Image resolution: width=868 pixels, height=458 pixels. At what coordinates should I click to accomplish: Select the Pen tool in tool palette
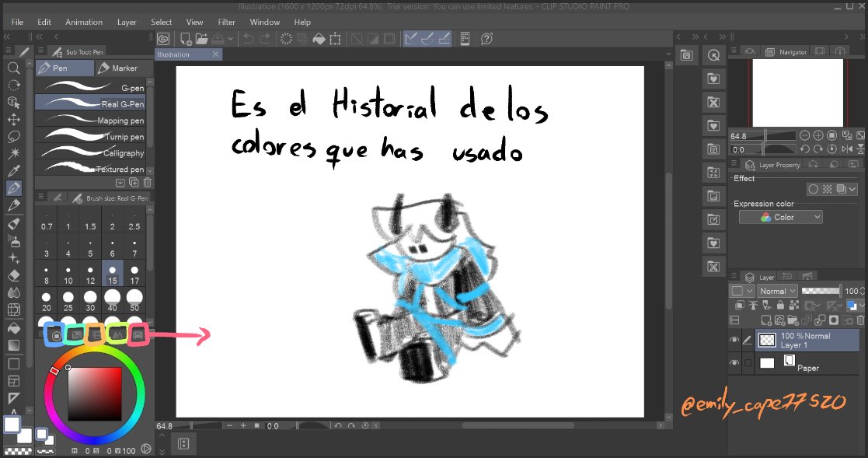(x=14, y=187)
